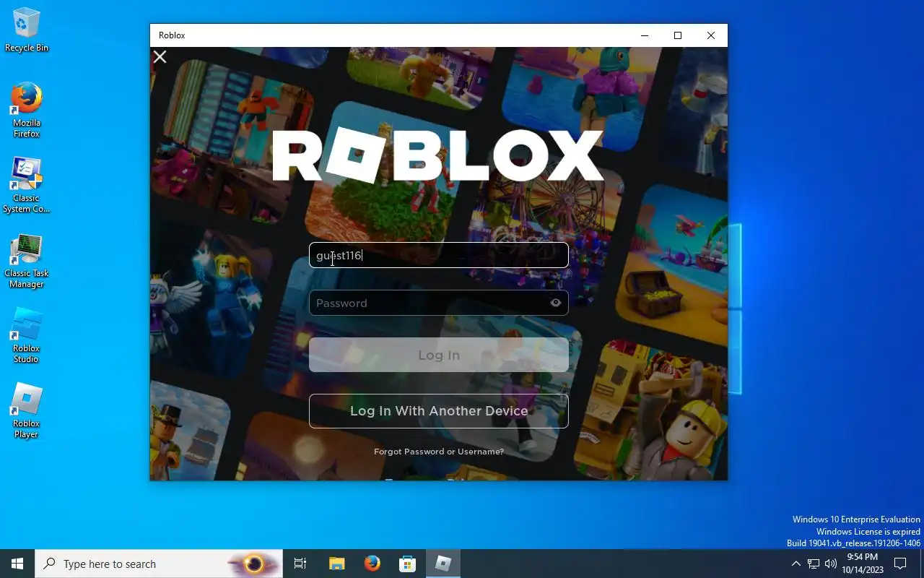
Task: Open Task View from taskbar
Action: pyautogui.click(x=300, y=564)
